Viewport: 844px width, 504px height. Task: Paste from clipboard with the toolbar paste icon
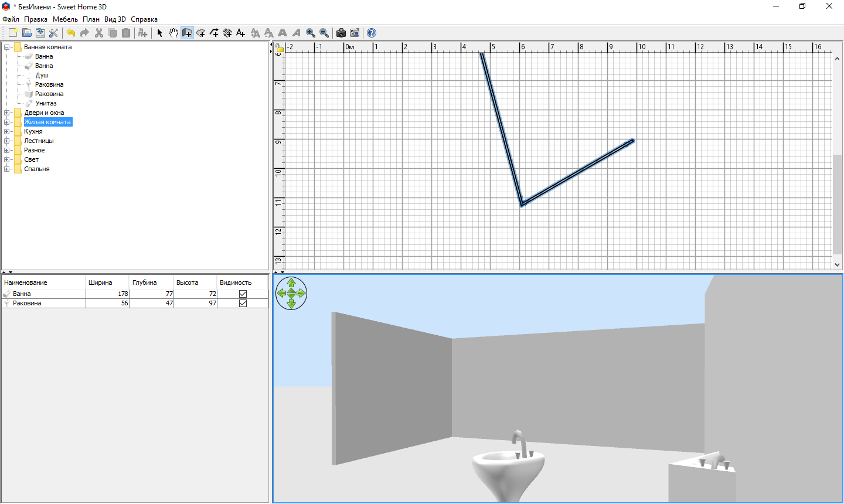126,33
